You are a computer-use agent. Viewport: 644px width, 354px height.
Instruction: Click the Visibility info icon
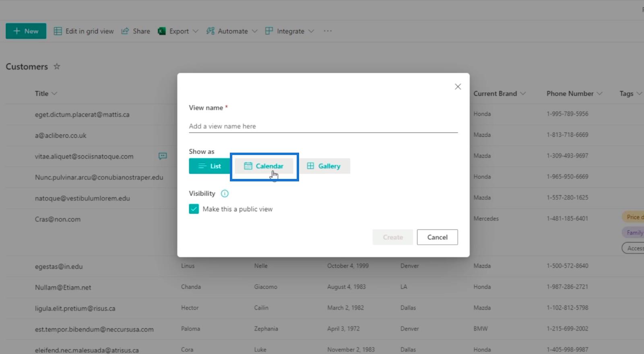tap(225, 193)
